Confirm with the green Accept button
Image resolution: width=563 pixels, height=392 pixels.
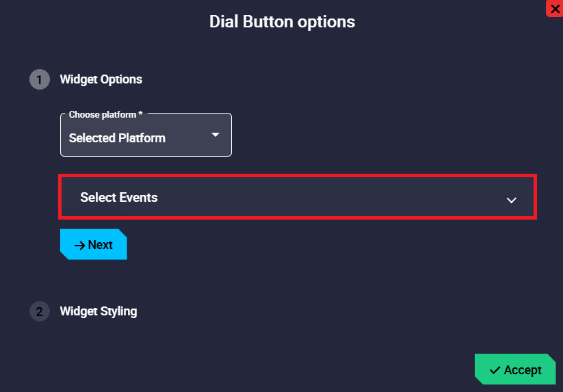[515, 369]
